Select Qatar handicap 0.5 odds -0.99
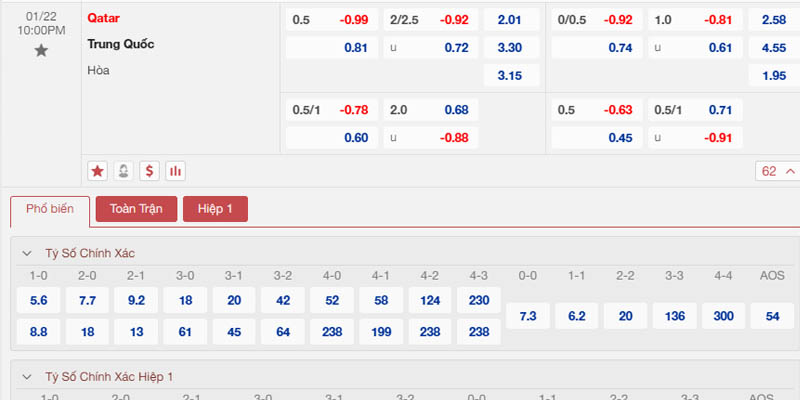The image size is (800, 400). click(332, 20)
